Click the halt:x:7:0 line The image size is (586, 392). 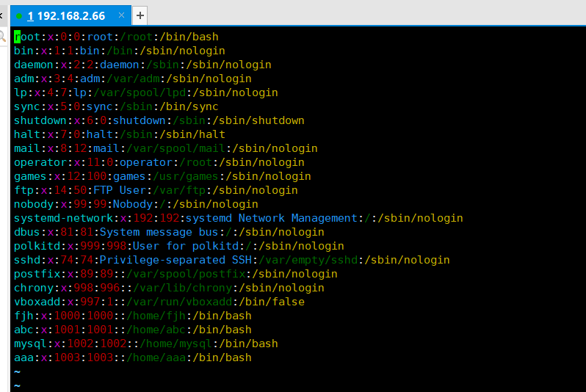[120, 134]
